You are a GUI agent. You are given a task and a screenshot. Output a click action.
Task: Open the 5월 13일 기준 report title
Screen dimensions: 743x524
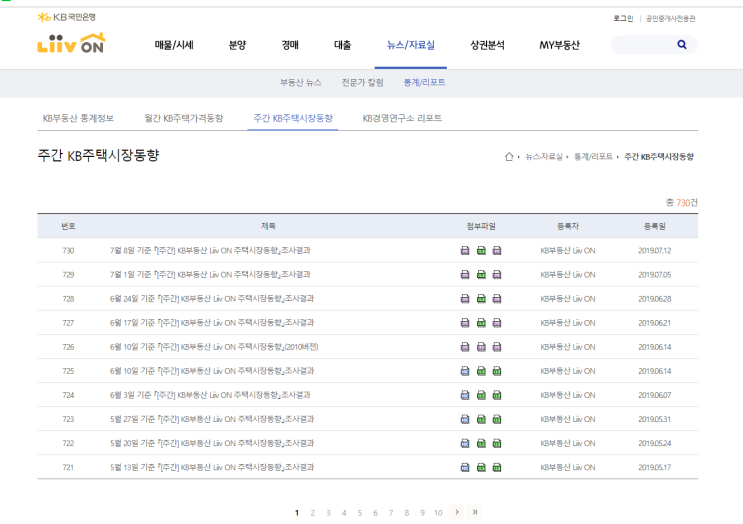(212, 468)
